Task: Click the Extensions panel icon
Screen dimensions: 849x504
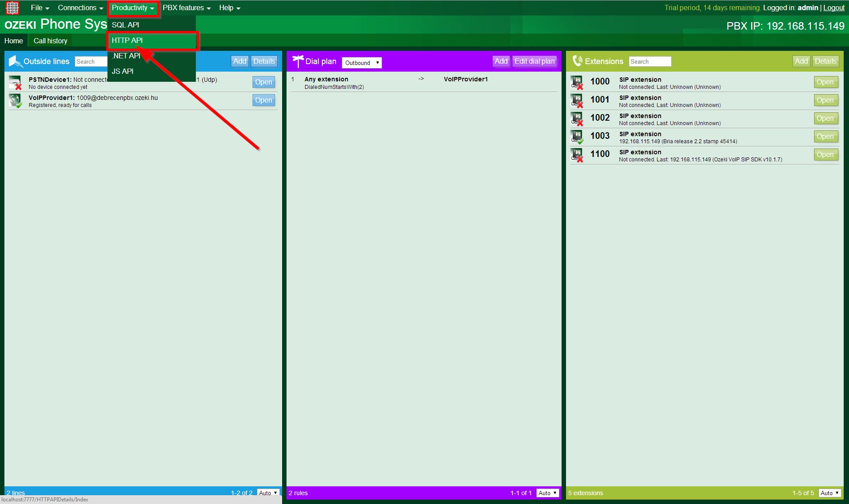Action: tap(577, 61)
